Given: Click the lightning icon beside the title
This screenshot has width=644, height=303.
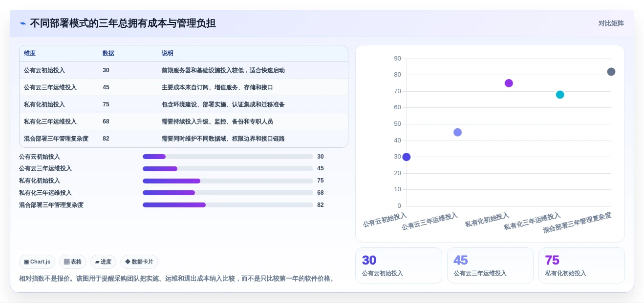Looking at the screenshot, I should [x=23, y=23].
